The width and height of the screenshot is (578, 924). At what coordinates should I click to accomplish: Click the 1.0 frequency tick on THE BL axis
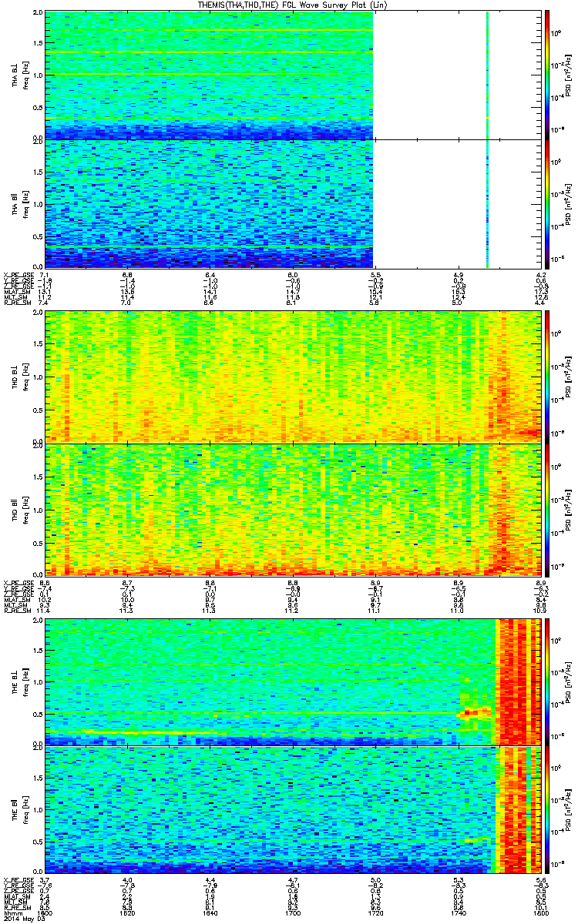[x=38, y=681]
